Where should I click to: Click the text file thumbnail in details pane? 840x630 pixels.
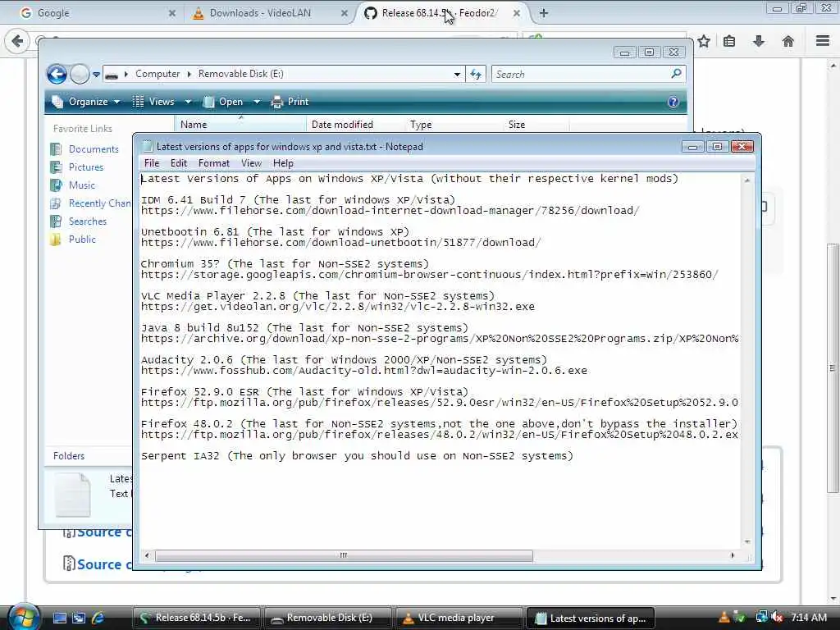(x=73, y=494)
